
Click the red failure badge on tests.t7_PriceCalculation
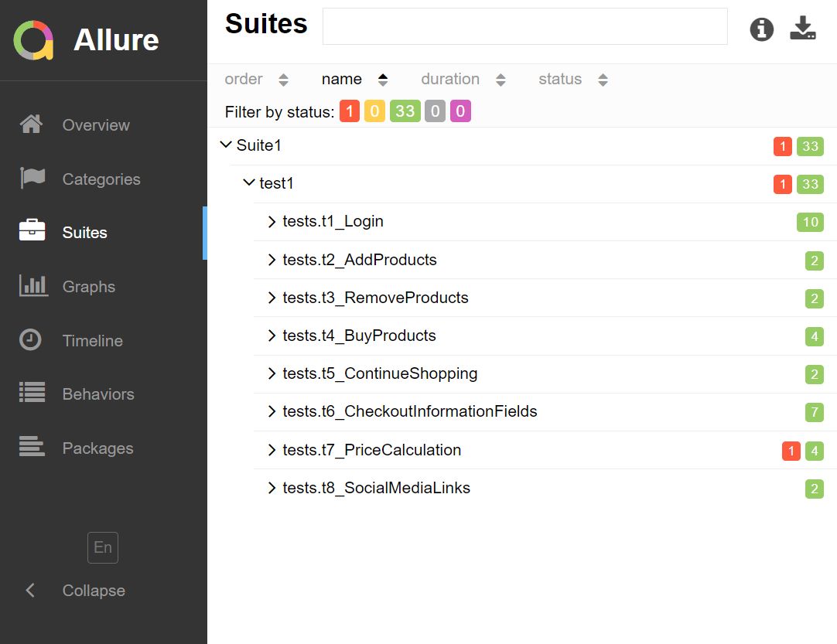click(x=791, y=450)
